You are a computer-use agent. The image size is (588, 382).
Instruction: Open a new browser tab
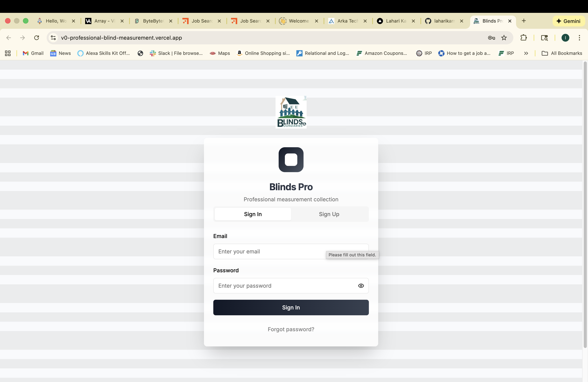click(x=524, y=21)
